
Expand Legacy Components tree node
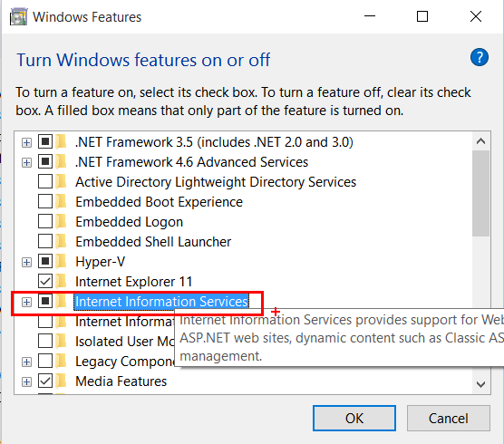[x=26, y=362]
